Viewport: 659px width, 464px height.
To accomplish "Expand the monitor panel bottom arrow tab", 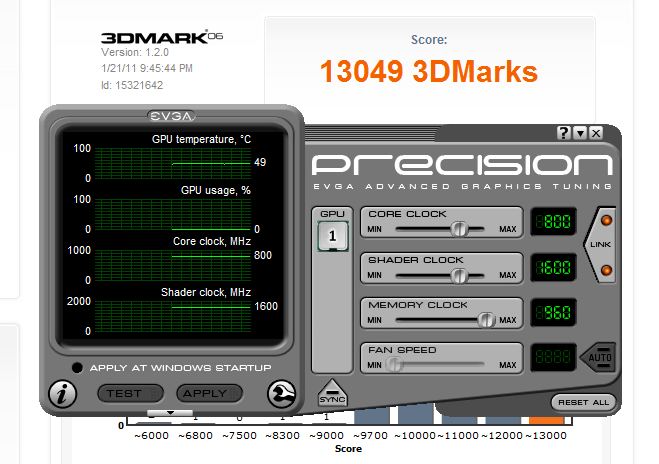I will point(170,413).
